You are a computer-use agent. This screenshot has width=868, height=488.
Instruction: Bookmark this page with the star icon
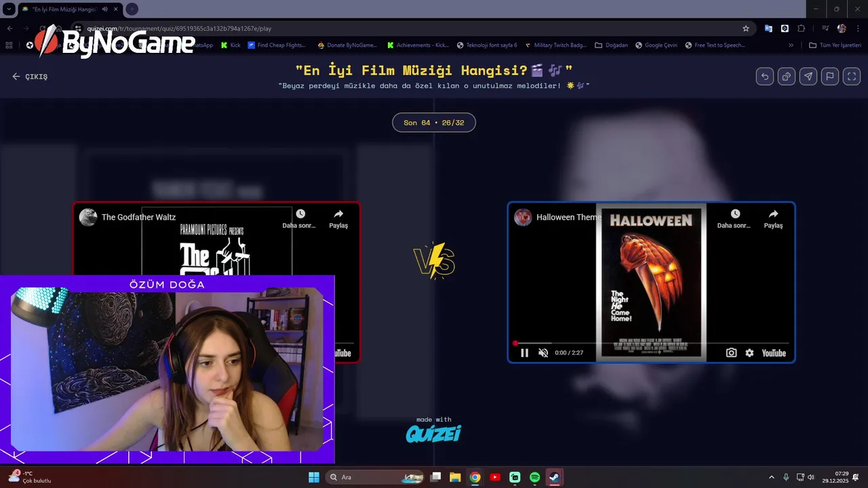coord(746,28)
